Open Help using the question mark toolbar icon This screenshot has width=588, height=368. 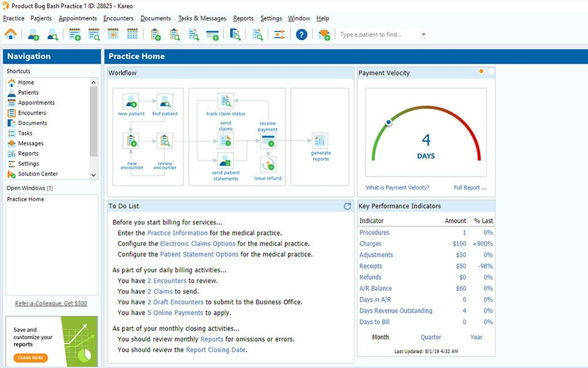[301, 34]
